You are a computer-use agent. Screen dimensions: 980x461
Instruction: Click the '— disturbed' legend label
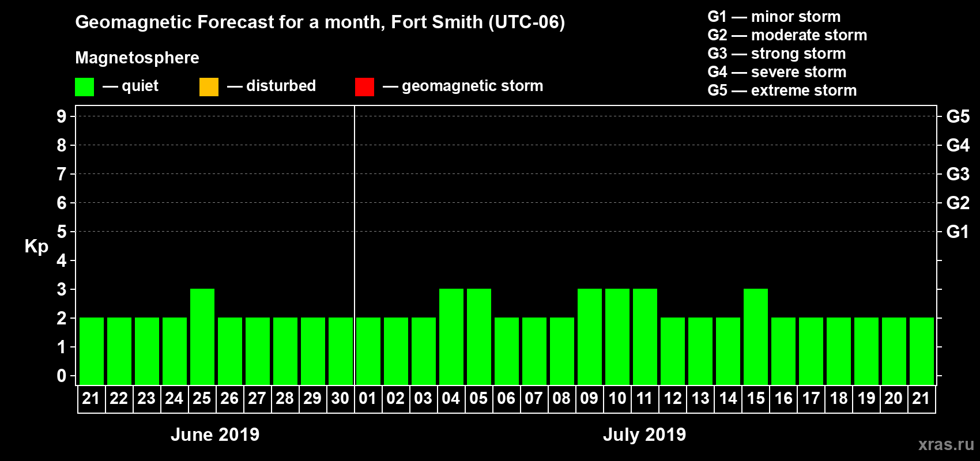pos(272,86)
